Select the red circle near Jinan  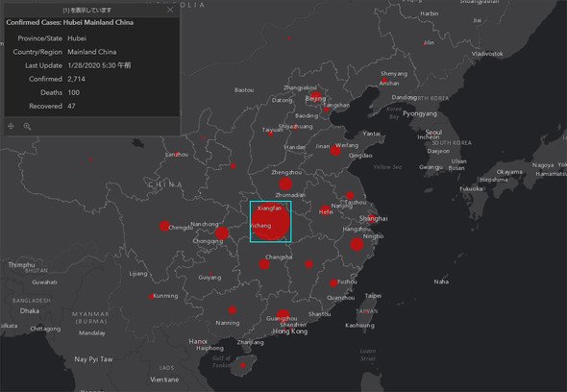[335, 151]
